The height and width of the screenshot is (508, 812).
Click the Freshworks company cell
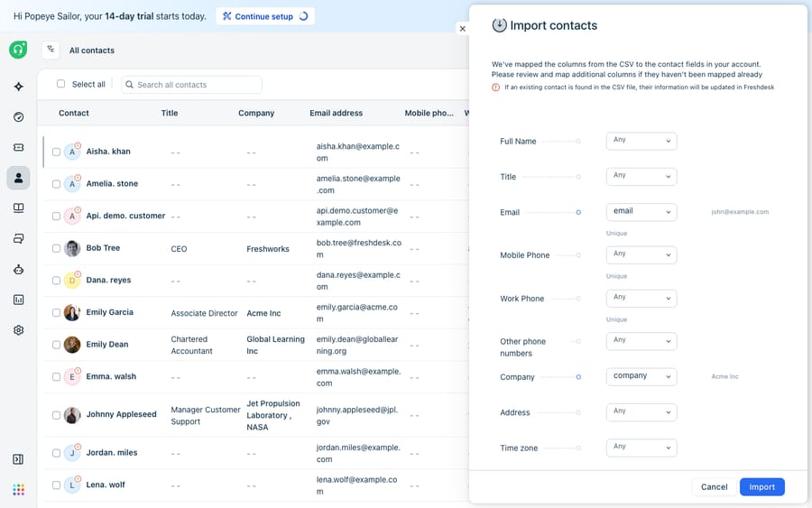click(x=268, y=249)
